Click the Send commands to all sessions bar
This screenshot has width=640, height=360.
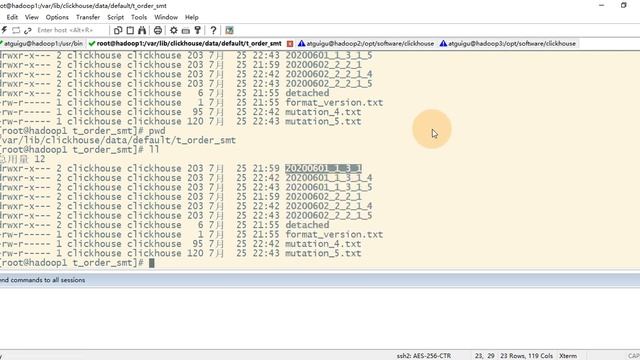[320, 280]
